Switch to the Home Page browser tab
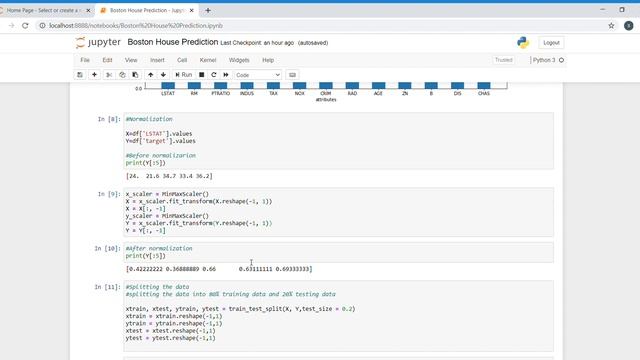This screenshot has width=640, height=360. [43, 10]
